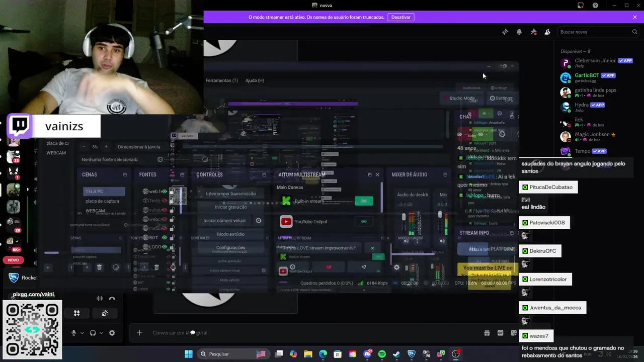Click Interromper transmissão button
Viewport: 644px width, 362px height.
[x=230, y=194]
